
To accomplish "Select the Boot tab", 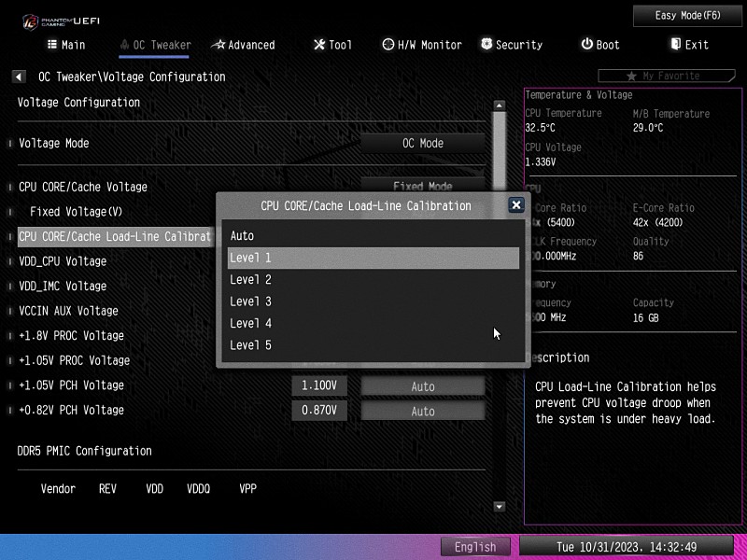I will pyautogui.click(x=599, y=45).
